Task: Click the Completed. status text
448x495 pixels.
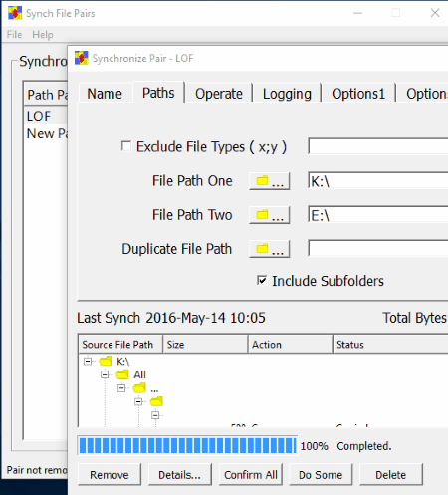Action: (x=364, y=446)
